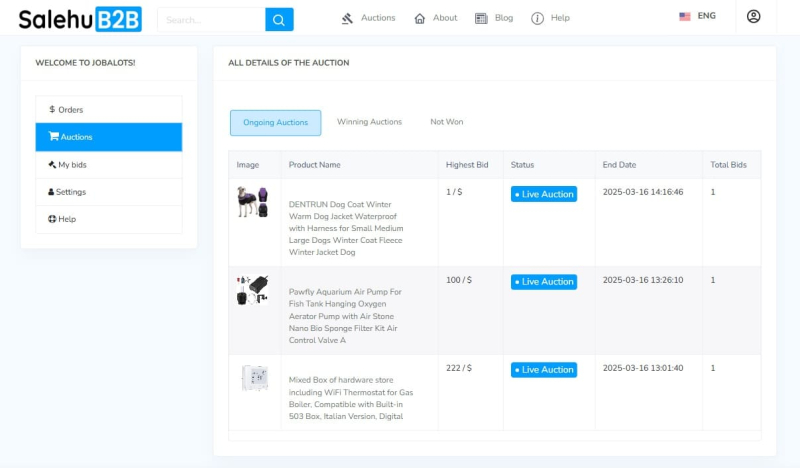800x468 pixels.
Task: Click the DENTRUN dog coat product thumbnail
Action: coord(252,202)
